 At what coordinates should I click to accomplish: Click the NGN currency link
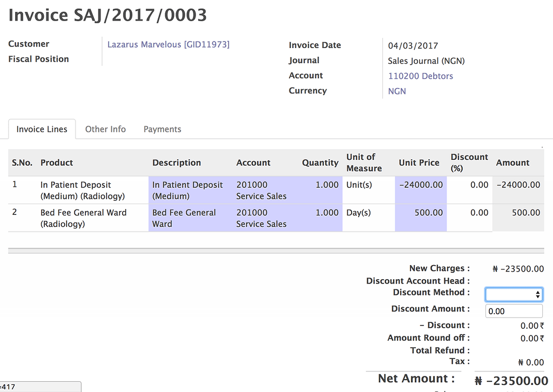397,91
